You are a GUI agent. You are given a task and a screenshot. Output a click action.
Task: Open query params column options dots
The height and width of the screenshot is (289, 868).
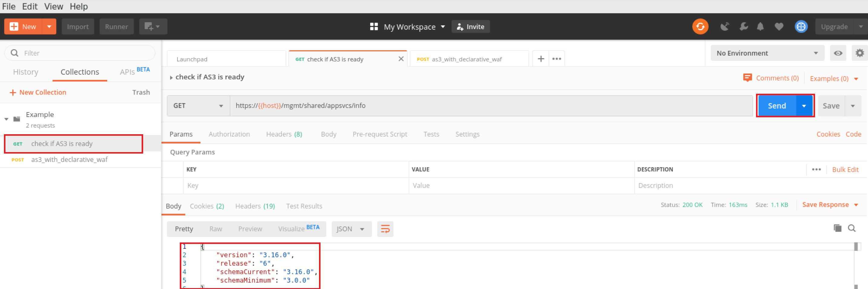[816, 170]
